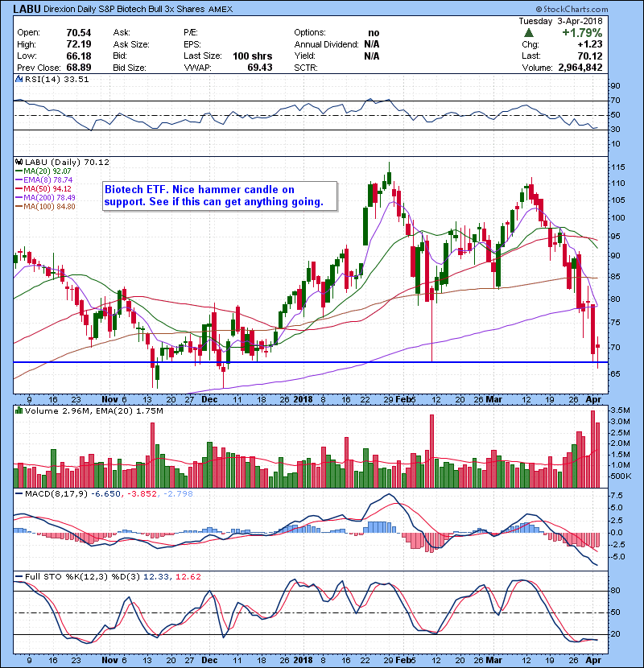Click the Last price 70.12 in quote box

[x=590, y=56]
